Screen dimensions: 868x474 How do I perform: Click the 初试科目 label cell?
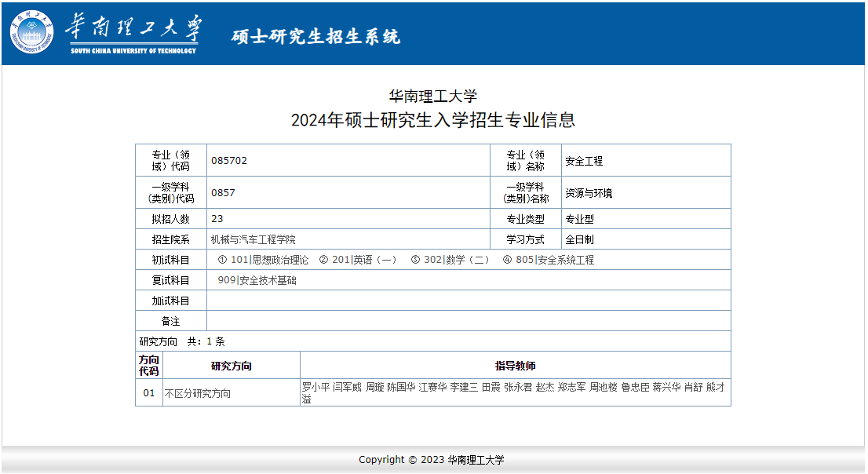(171, 260)
